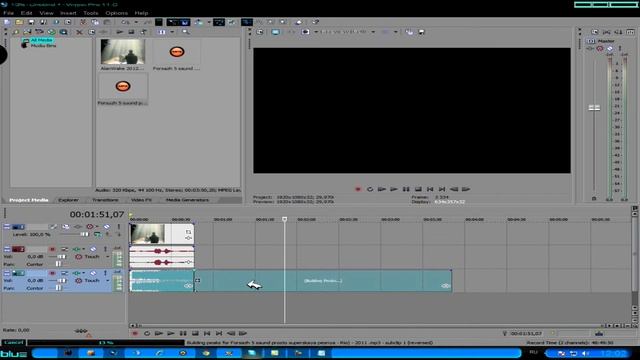Click Record in timeline transport bar
The width and height of the screenshot is (640, 360).
pyautogui.click(x=135, y=333)
